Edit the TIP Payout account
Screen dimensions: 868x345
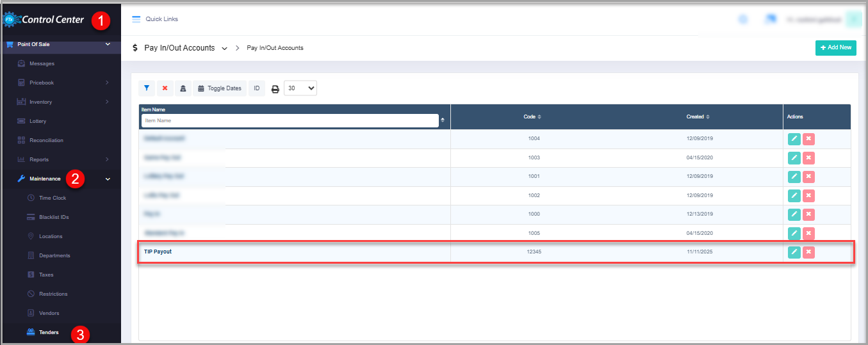coord(794,252)
